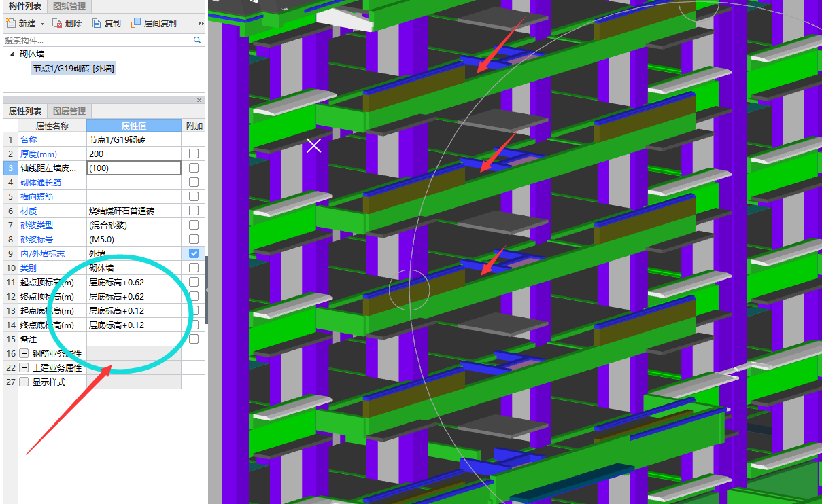Expand the 钢筋业务属性 group
The width and height of the screenshot is (822, 504).
[x=24, y=354]
